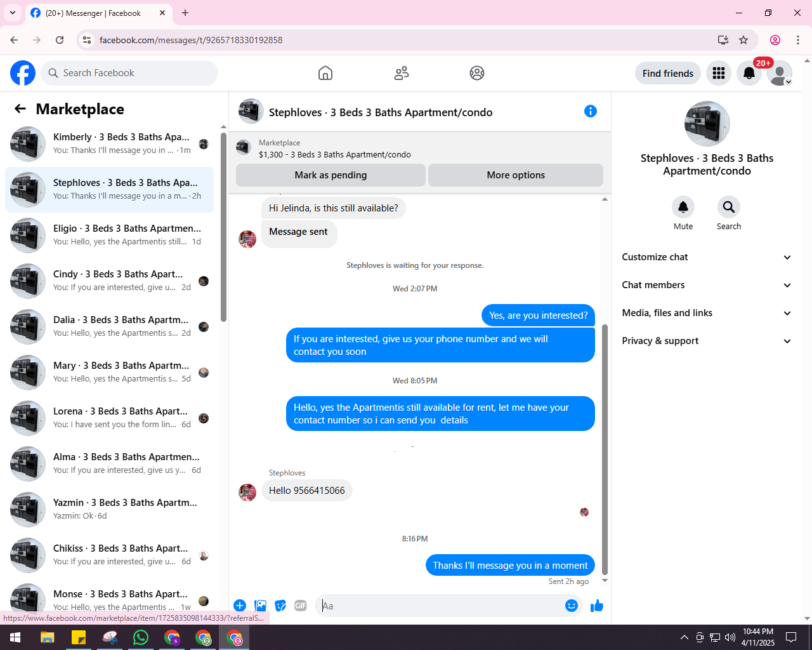Image resolution: width=812 pixels, height=650 pixels.
Task: Expand Media, files and links
Action: pos(707,313)
